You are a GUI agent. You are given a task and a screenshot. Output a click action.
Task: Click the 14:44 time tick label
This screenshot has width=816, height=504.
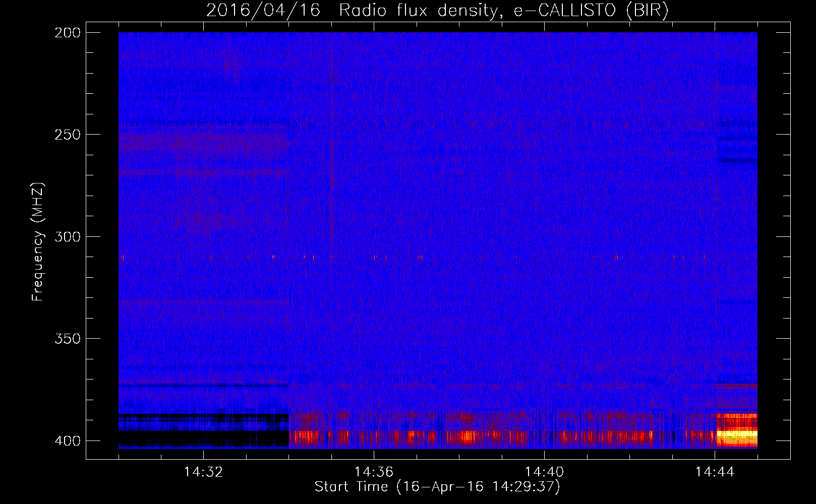click(x=715, y=472)
